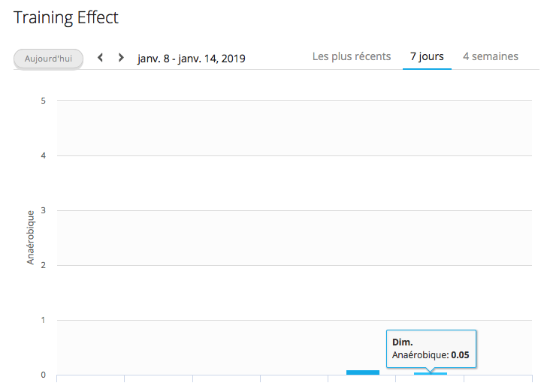Click the small blue bar beneath the tooltip
544x392 pixels.
[x=431, y=373]
